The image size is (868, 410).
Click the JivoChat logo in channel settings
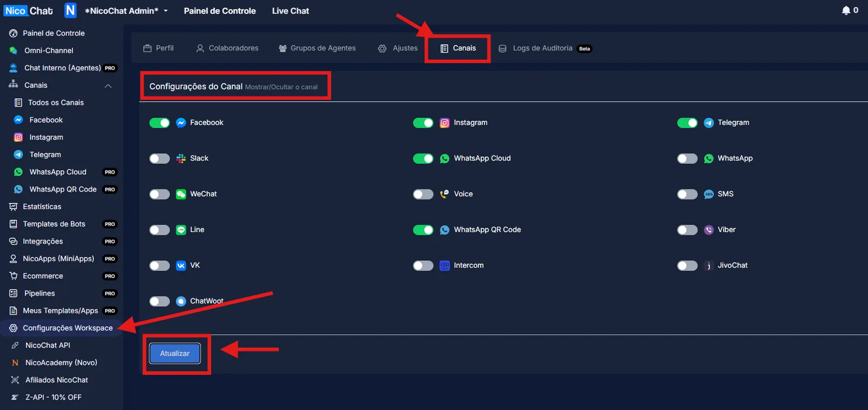(x=709, y=266)
